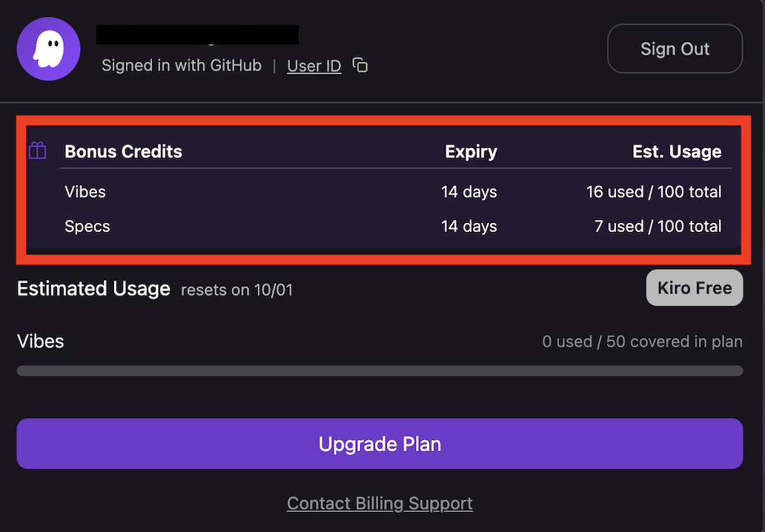Viewport: 765px width, 532px height.
Task: Copy the User ID with copy icon
Action: click(360, 65)
